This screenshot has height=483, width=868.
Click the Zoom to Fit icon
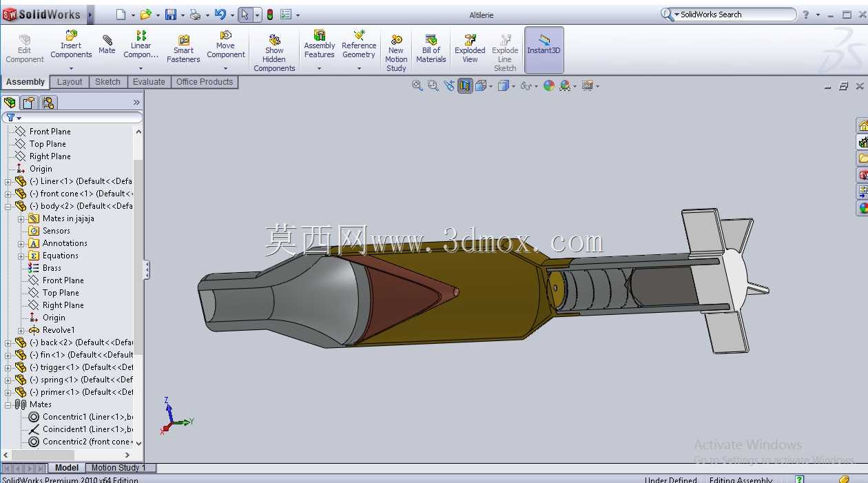[417, 85]
